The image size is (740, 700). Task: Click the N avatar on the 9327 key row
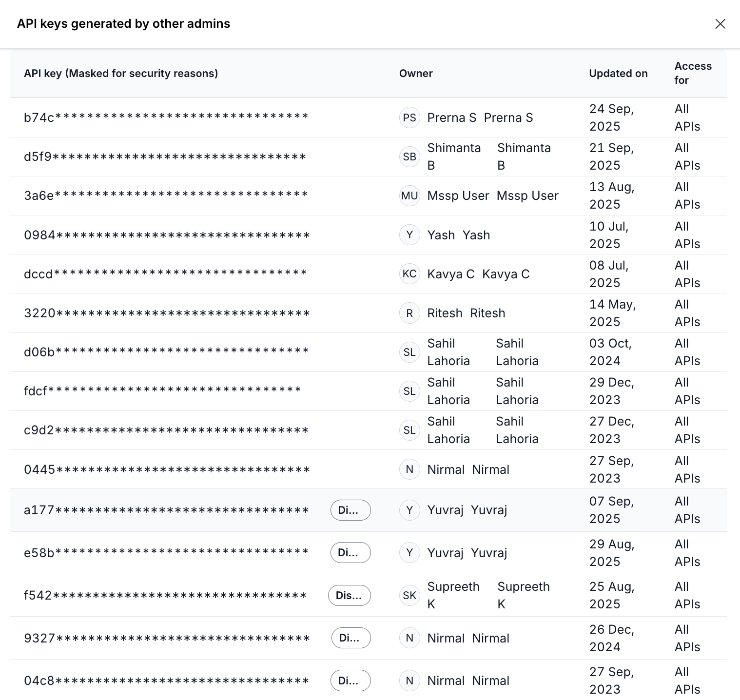pos(409,638)
